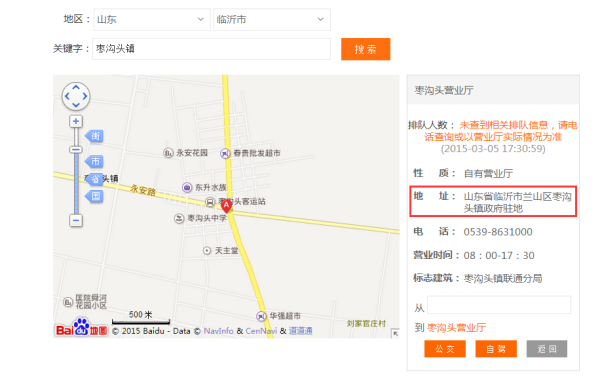
Task: Click the 公交 transit route button
Action: click(445, 349)
